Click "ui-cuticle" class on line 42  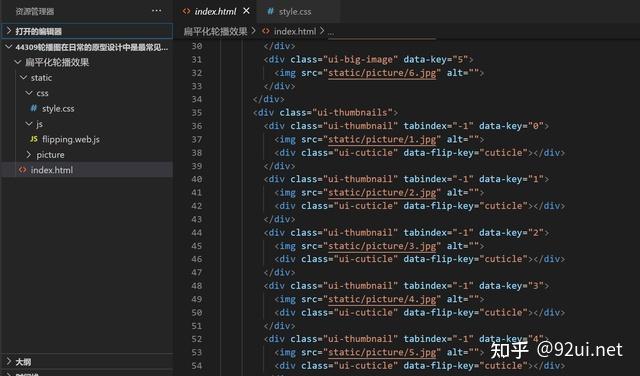click(x=365, y=206)
